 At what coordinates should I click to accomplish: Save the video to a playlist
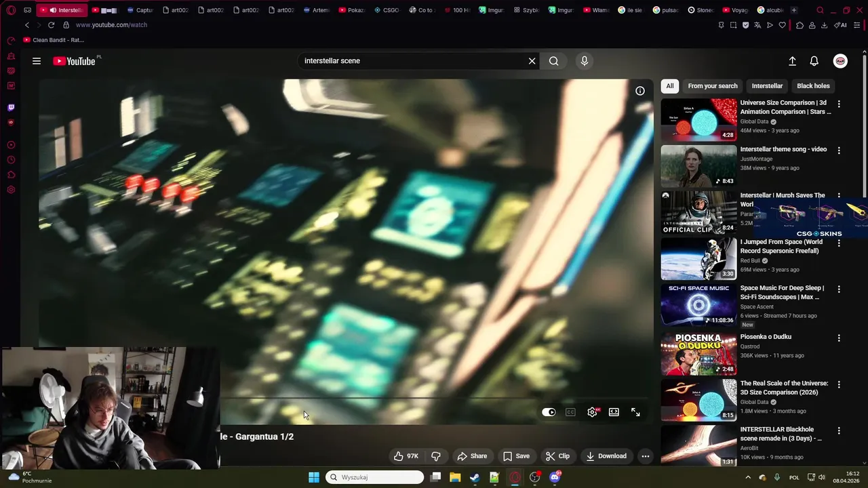point(516,456)
